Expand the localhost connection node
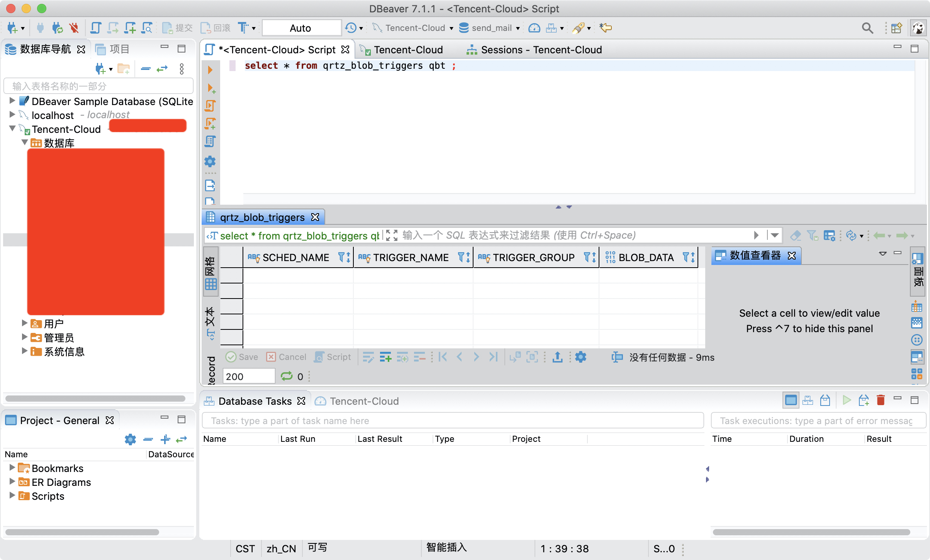930x560 pixels. [x=12, y=114]
